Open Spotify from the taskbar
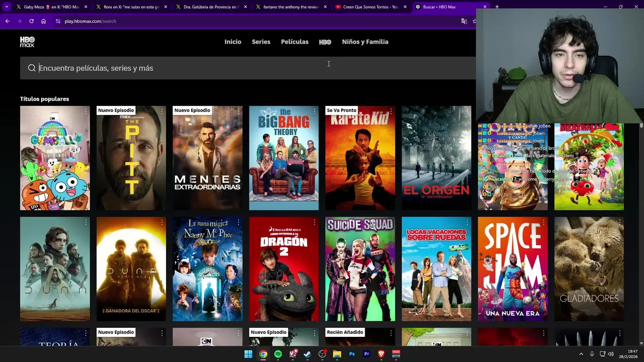Image resolution: width=644 pixels, height=362 pixels. click(x=278, y=354)
